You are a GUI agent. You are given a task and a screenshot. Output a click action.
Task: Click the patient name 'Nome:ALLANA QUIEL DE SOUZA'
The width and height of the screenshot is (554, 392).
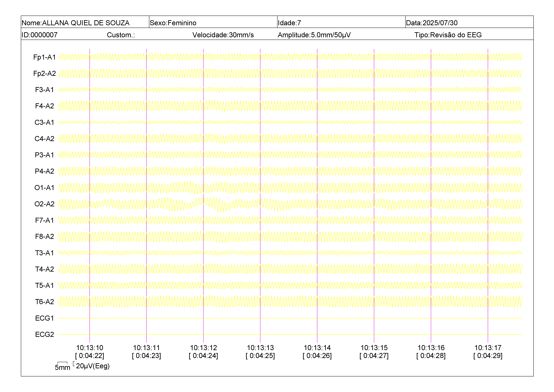[75, 23]
